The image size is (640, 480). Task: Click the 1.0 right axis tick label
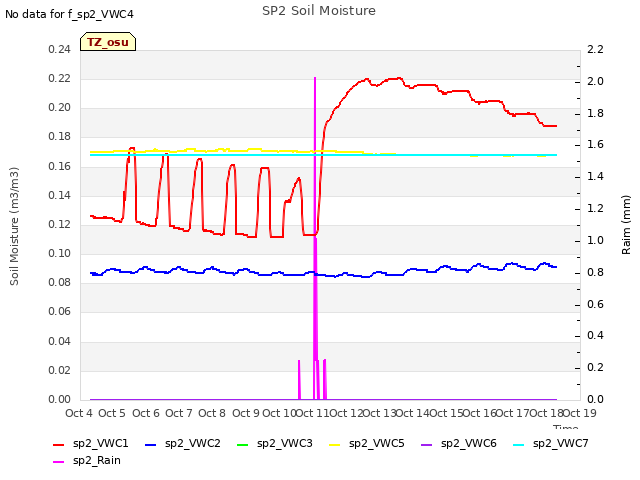coord(595,240)
